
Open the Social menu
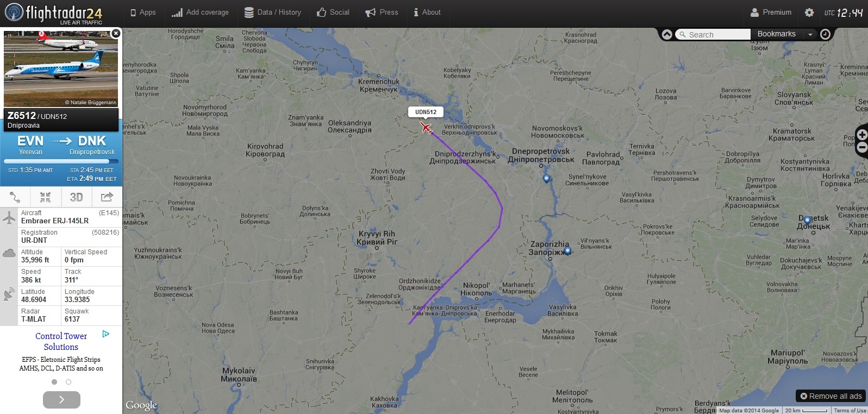tap(333, 12)
